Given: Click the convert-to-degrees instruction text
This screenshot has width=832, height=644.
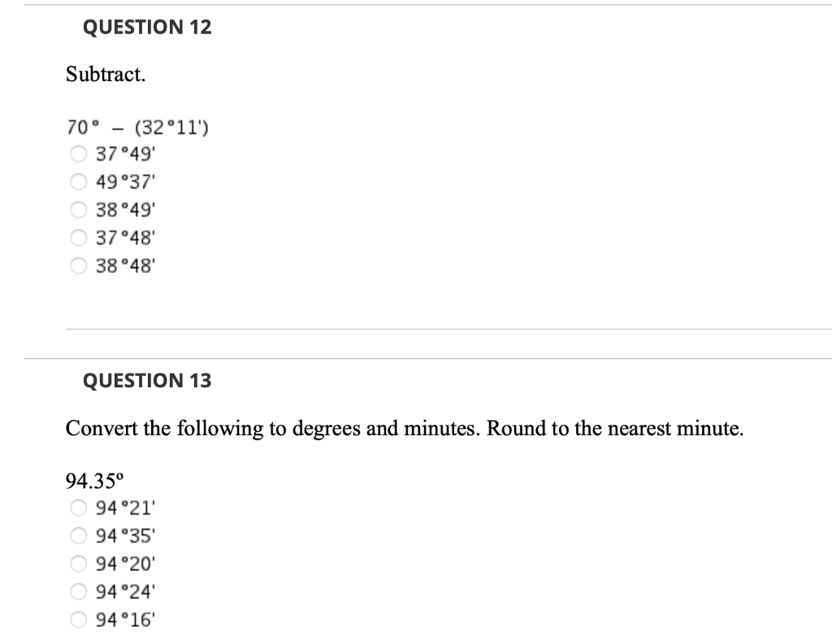Looking at the screenshot, I should click(405, 428).
